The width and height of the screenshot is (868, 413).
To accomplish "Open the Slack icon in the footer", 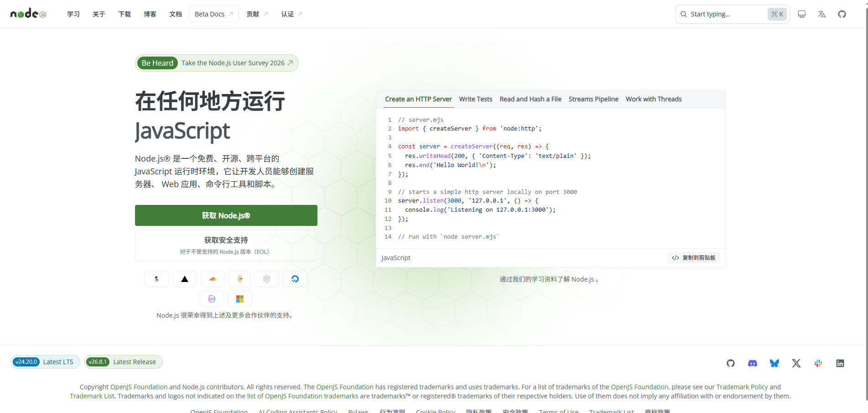I will click(818, 363).
